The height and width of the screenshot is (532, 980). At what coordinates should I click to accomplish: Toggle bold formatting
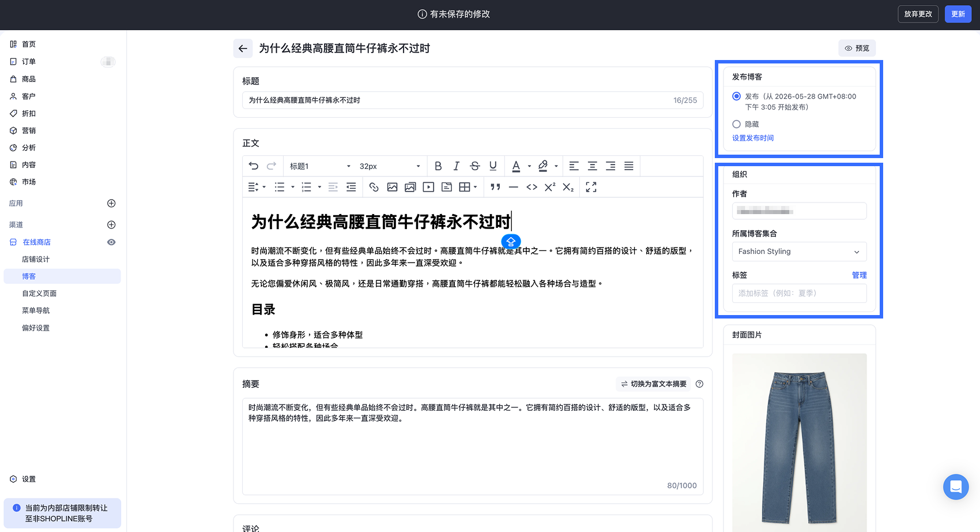coord(438,166)
